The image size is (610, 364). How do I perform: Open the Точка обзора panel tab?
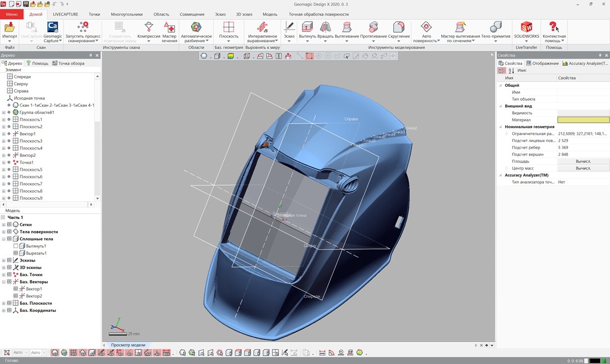point(68,63)
